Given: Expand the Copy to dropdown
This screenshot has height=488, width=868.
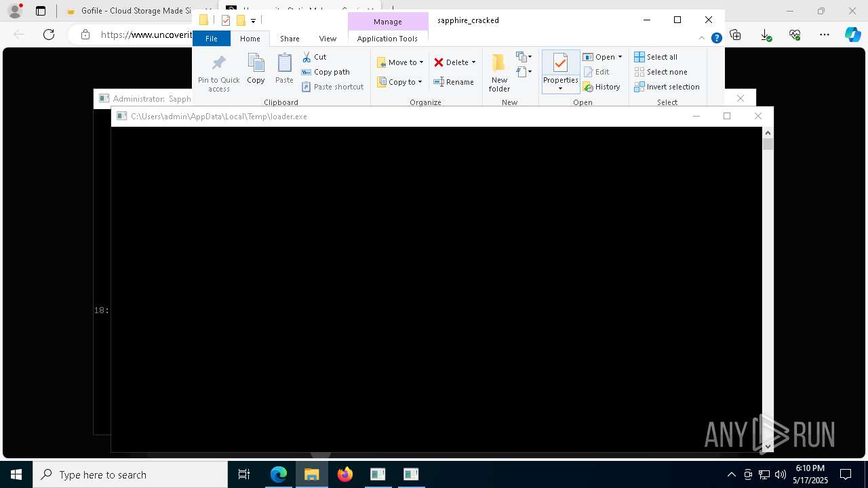Looking at the screenshot, I should (x=420, y=82).
